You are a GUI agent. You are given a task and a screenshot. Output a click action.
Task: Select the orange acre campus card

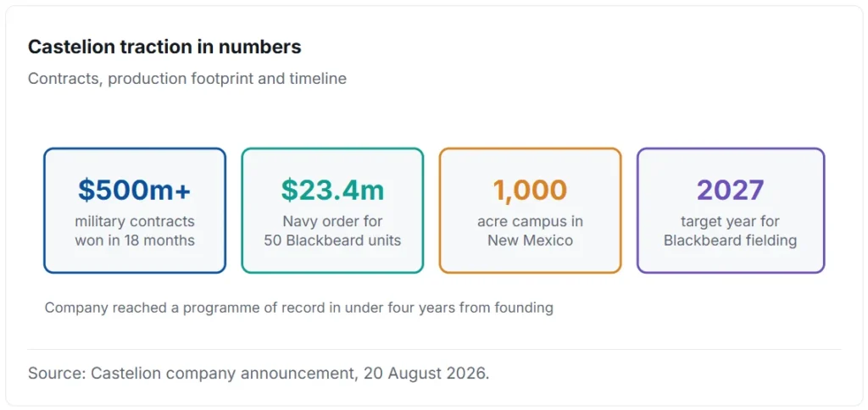pos(530,210)
